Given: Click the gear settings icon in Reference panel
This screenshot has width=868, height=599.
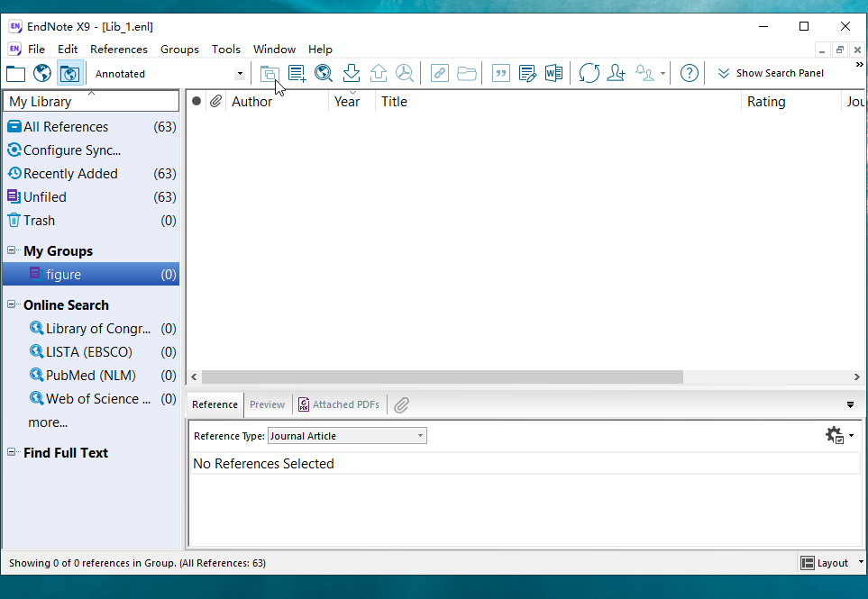Looking at the screenshot, I should (835, 435).
